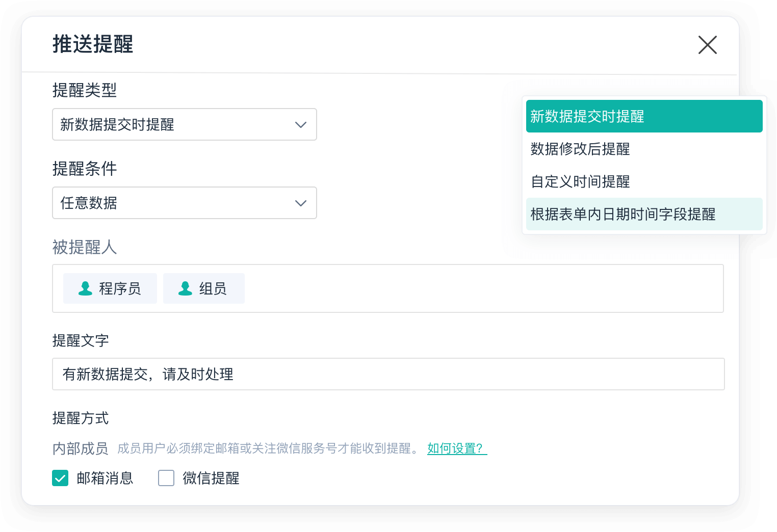Open the 提醒类型 dropdown

click(184, 124)
